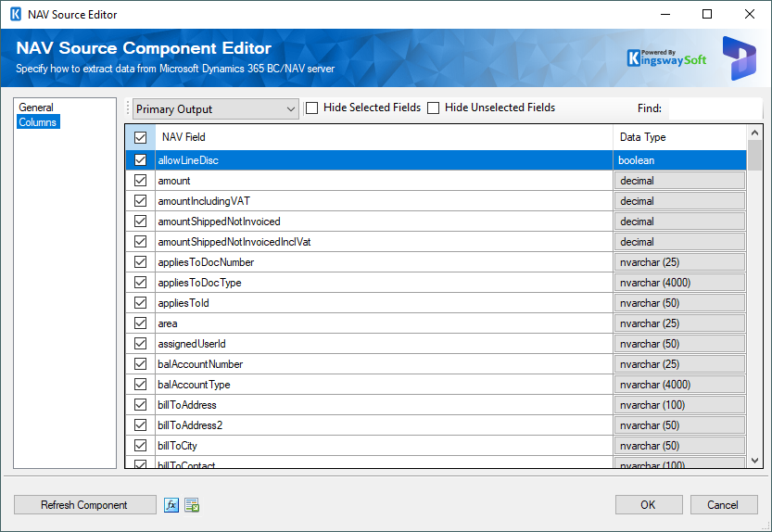This screenshot has height=532, width=772.
Task: Click nvarchar (100) cell for billToAddress
Action: 679,405
